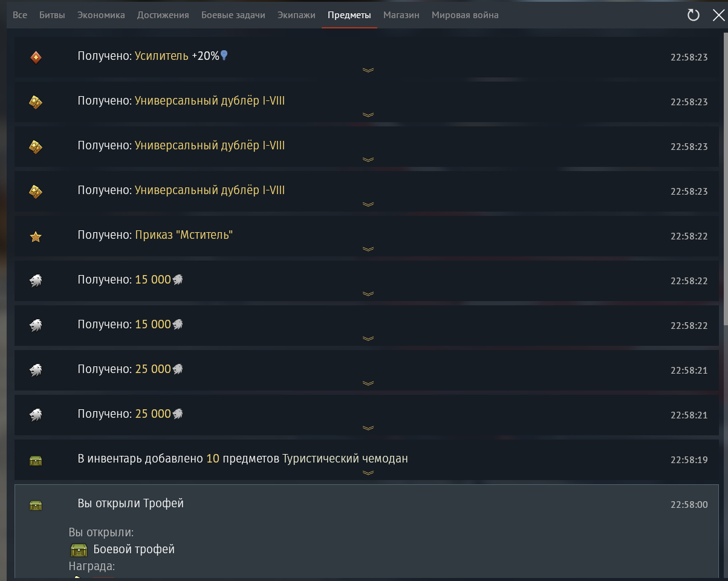Click the Усилитель item name
This screenshot has width=728, height=581.
(161, 56)
